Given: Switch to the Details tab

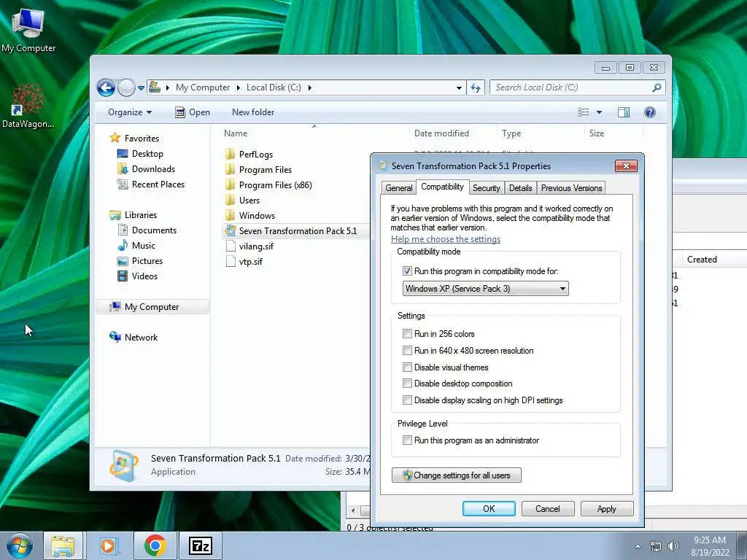Looking at the screenshot, I should pos(520,188).
